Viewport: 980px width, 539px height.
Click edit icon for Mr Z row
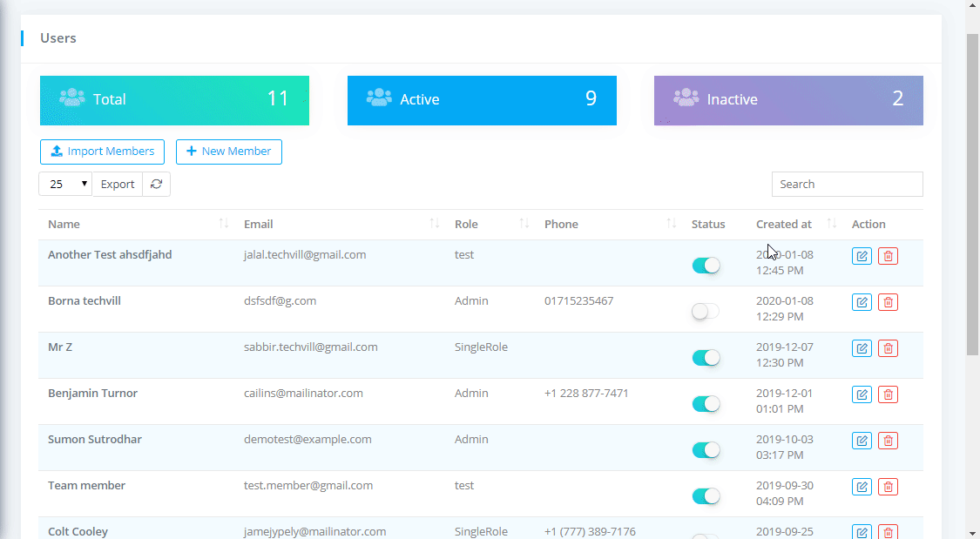pyautogui.click(x=862, y=348)
